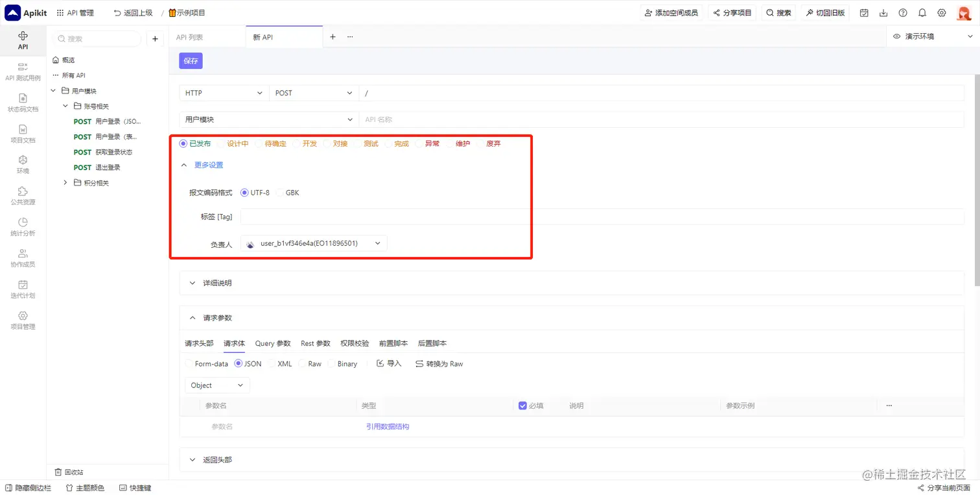Open the API 管理 grid menu
This screenshot has height=495, width=980.
click(75, 13)
